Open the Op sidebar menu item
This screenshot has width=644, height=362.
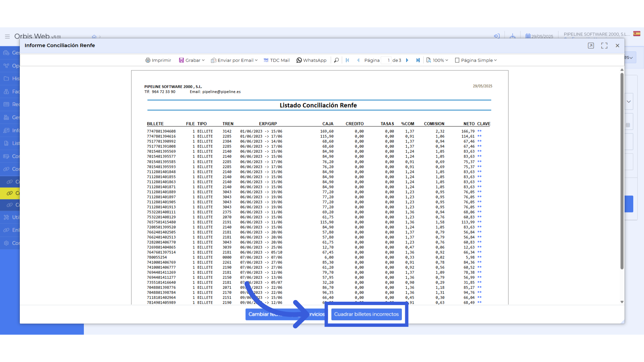[x=10, y=66]
